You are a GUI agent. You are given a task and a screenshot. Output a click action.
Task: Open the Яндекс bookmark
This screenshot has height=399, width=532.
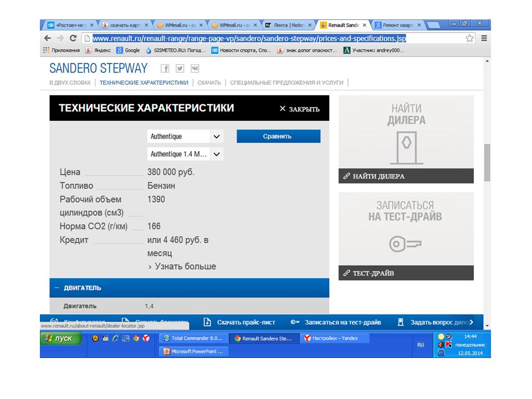point(99,50)
